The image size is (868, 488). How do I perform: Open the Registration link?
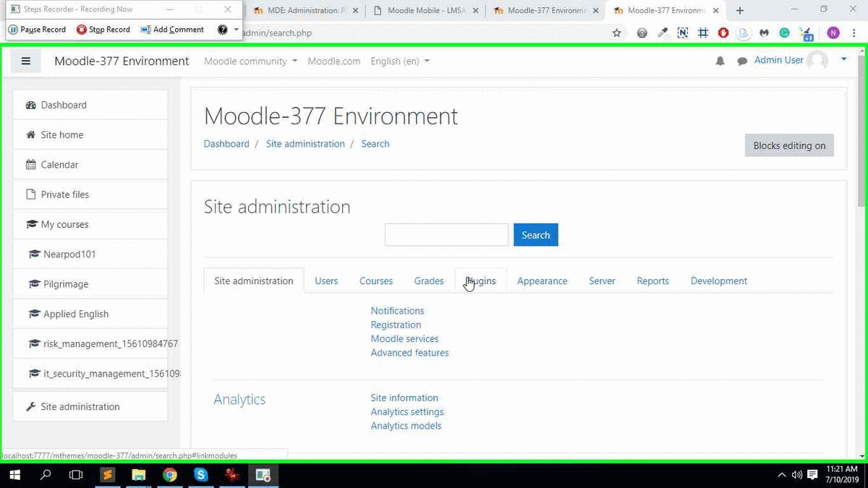tap(396, 325)
